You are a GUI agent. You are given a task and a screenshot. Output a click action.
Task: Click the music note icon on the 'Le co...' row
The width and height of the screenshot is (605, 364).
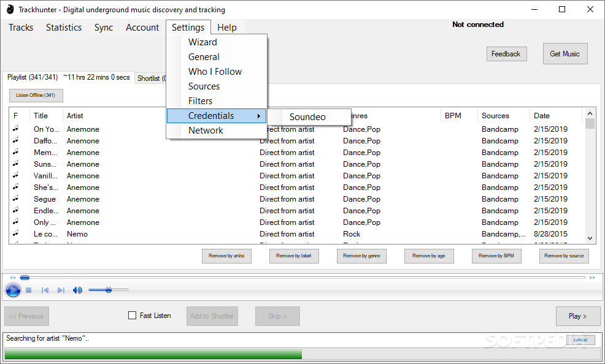click(x=16, y=233)
